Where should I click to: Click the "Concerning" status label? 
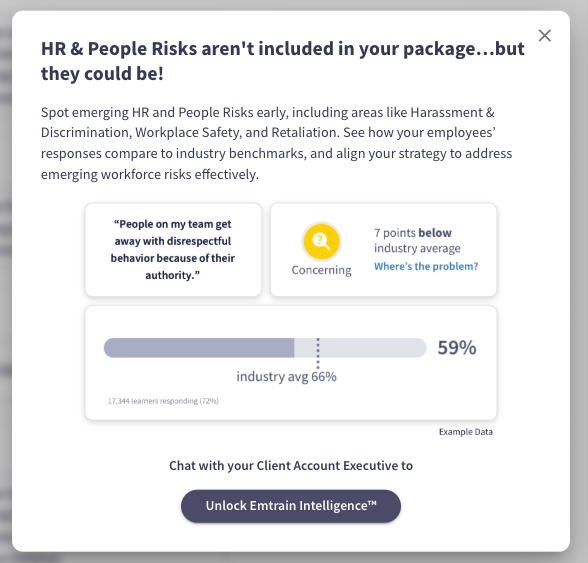point(321,270)
